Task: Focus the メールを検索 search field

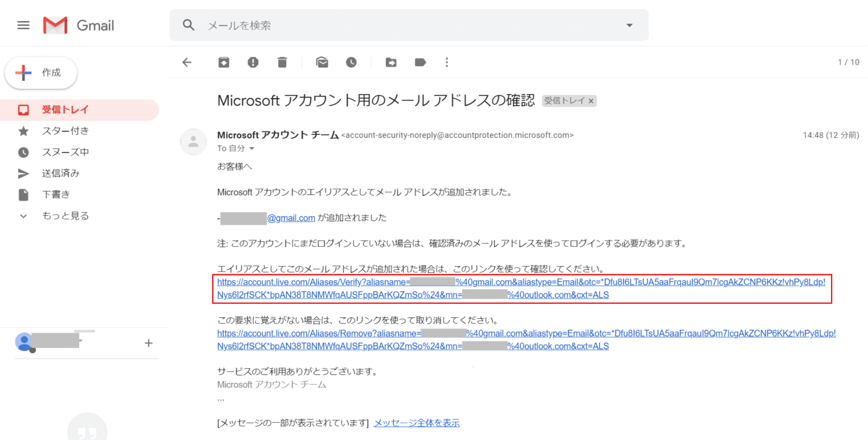Action: (409, 25)
